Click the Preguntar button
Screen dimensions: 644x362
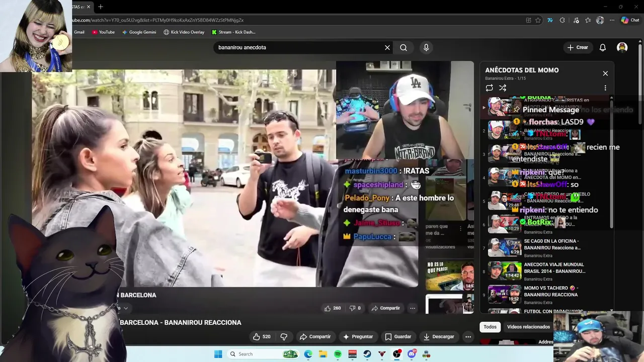tap(358, 336)
